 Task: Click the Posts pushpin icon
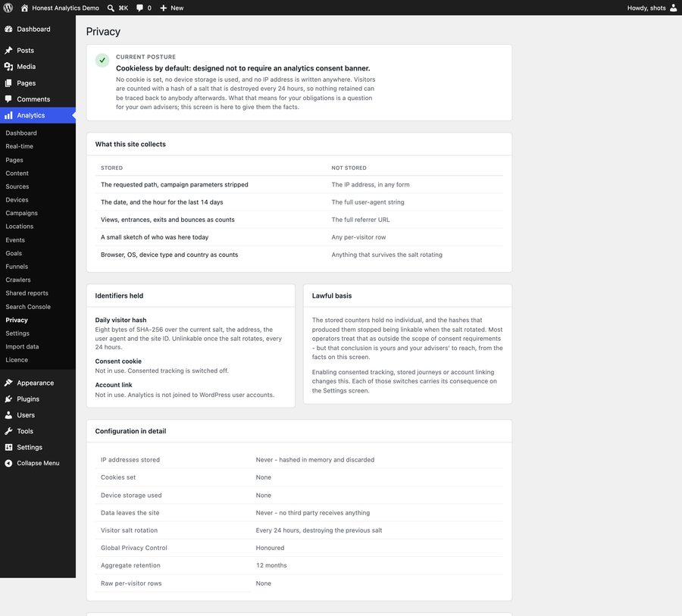8,51
